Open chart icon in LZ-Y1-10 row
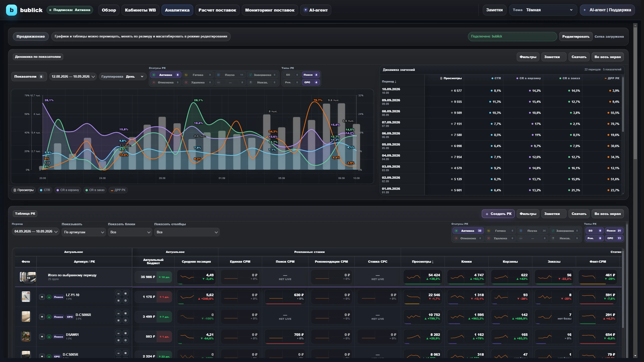The height and width of the screenshot is (362, 644). 118,293
